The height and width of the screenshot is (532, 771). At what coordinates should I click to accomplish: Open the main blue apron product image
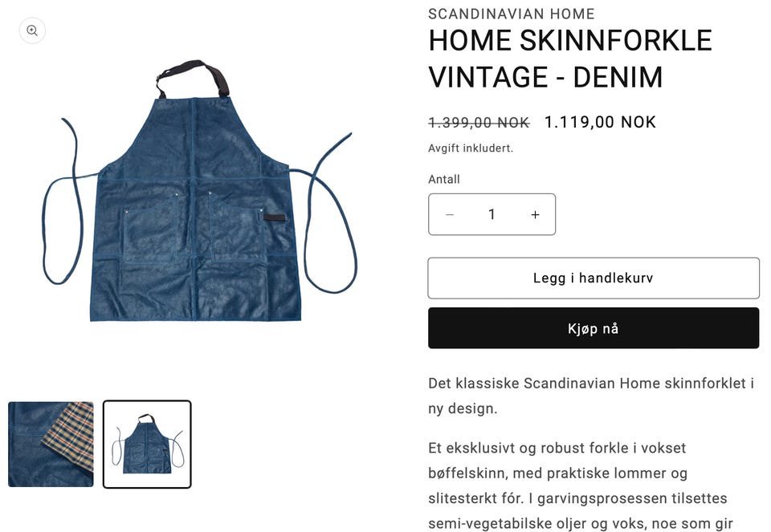(x=199, y=192)
